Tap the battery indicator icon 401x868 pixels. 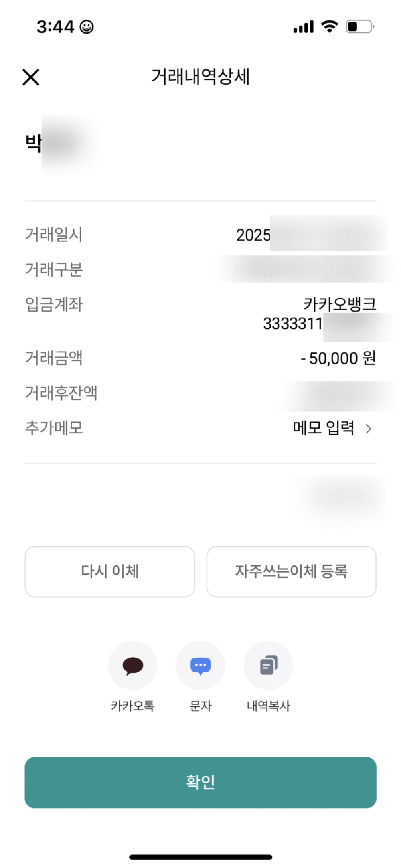tap(360, 27)
